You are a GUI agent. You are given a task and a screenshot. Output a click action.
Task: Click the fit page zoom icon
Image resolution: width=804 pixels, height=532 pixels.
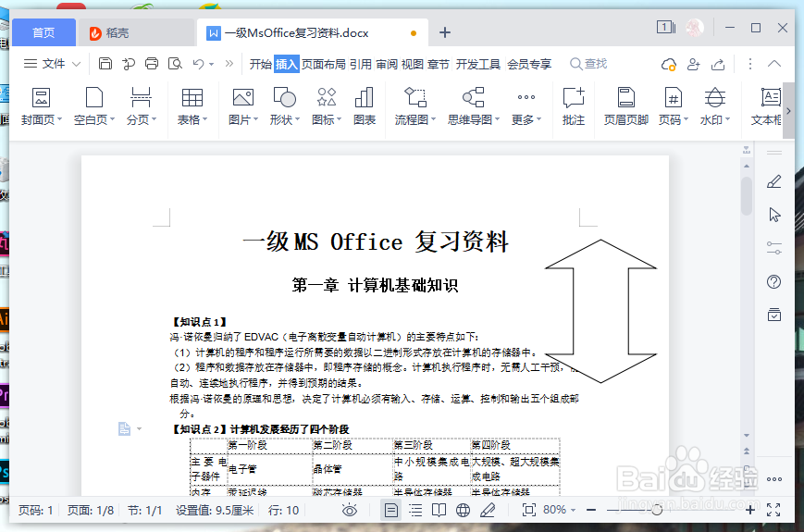[x=528, y=510]
